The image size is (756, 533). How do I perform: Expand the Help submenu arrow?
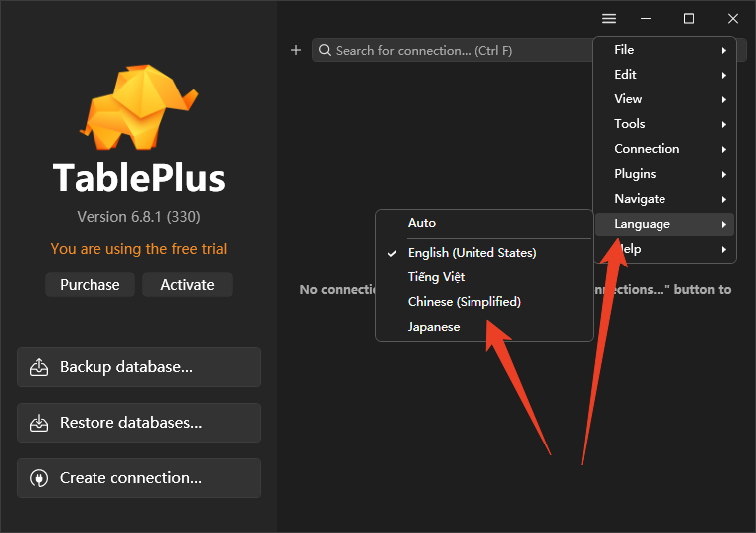[724, 250]
